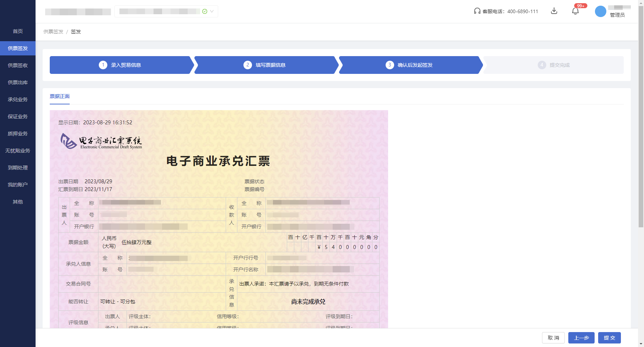Open the notification bell with 99+ badge
The image size is (644, 347).
pyautogui.click(x=575, y=11)
